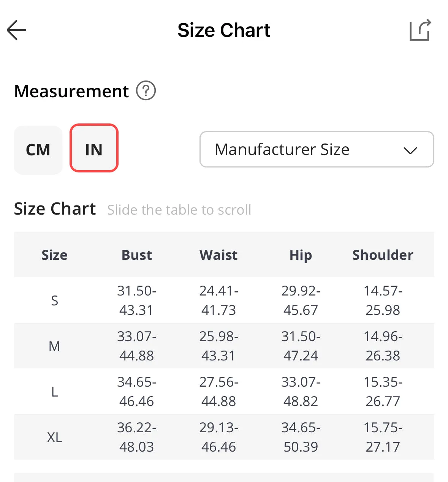Select the L size row
The width and height of the screenshot is (448, 482).
pos(224,391)
